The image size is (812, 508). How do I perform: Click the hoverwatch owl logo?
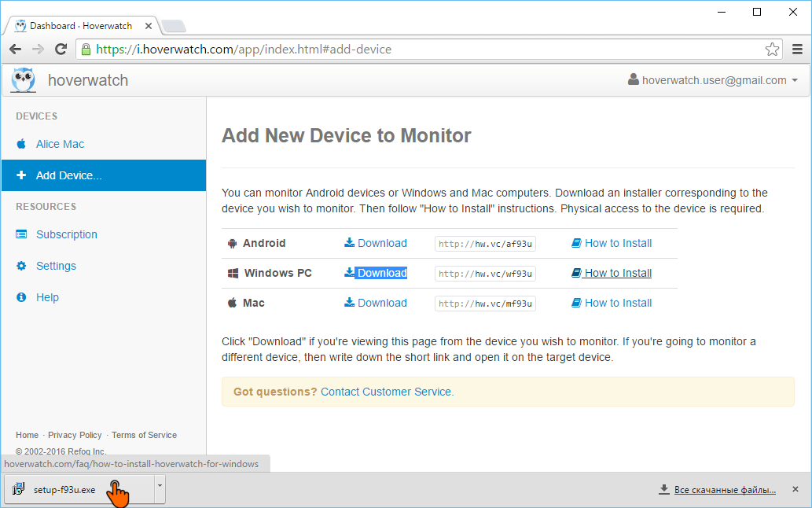click(24, 80)
